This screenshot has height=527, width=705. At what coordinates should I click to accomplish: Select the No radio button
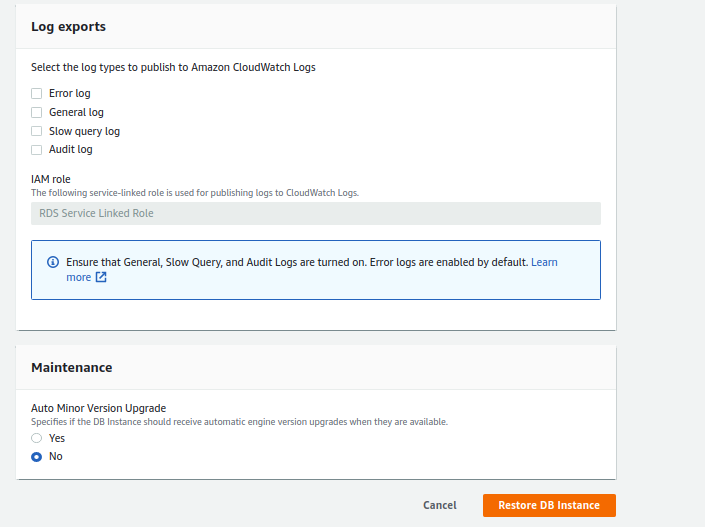37,457
